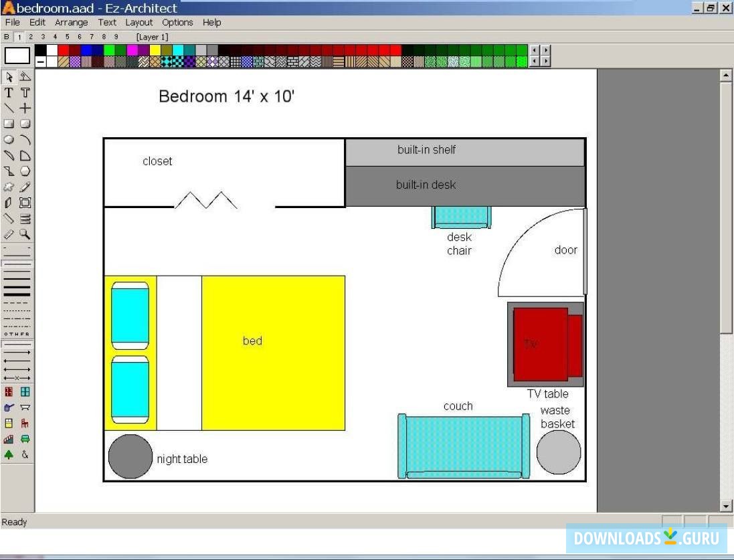Open the Edit menu

click(37, 23)
